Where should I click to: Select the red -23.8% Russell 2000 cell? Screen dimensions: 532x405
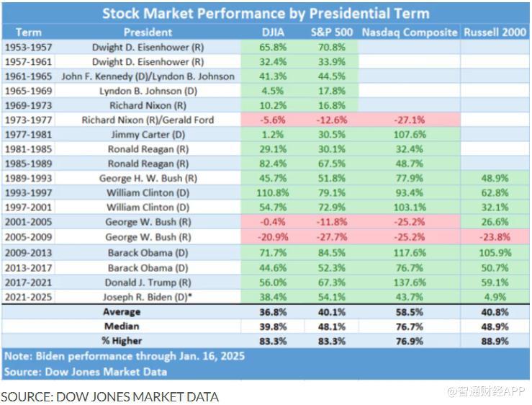point(495,237)
